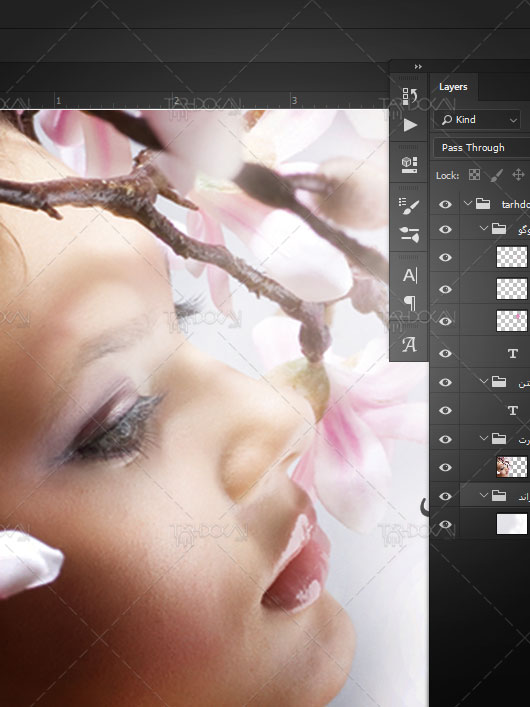Open the Actions panel play icon
The width and height of the screenshot is (530, 707).
coord(410,125)
